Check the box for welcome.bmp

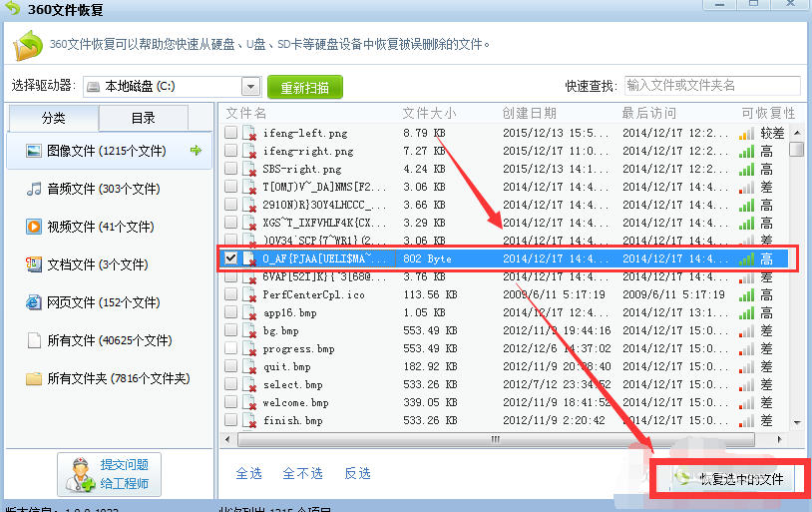(x=231, y=401)
